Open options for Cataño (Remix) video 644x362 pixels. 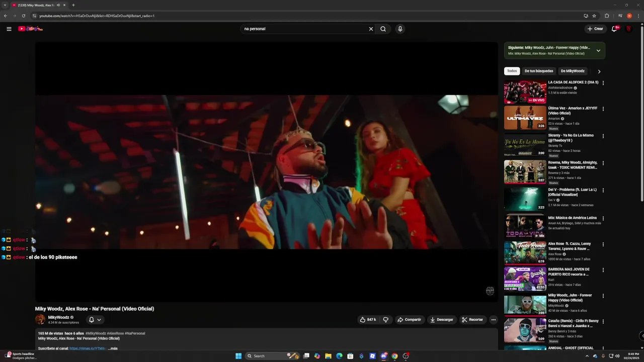pos(603,321)
